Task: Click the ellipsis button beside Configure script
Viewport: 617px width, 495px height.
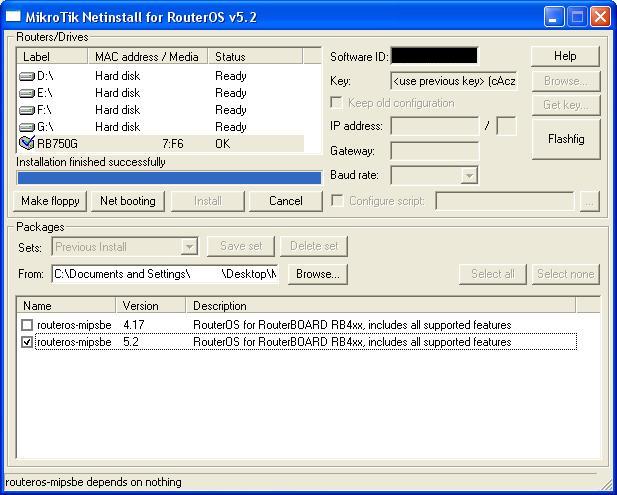Action: [x=589, y=201]
